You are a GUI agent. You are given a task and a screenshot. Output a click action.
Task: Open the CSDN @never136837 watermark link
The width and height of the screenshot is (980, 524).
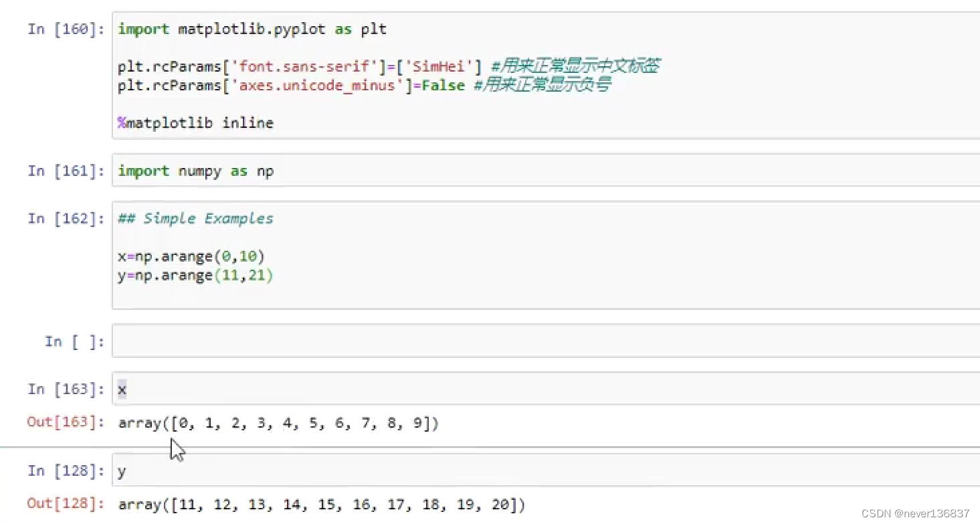(915, 512)
